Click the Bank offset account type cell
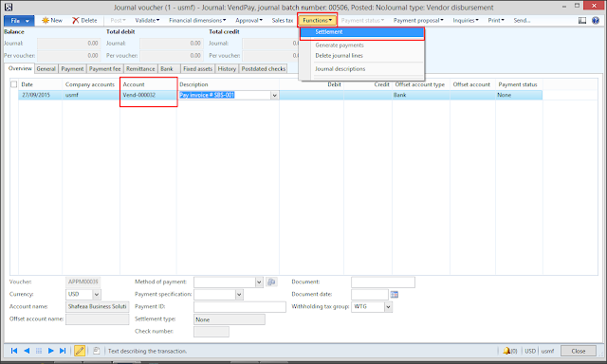The width and height of the screenshot is (607, 364). (421, 95)
